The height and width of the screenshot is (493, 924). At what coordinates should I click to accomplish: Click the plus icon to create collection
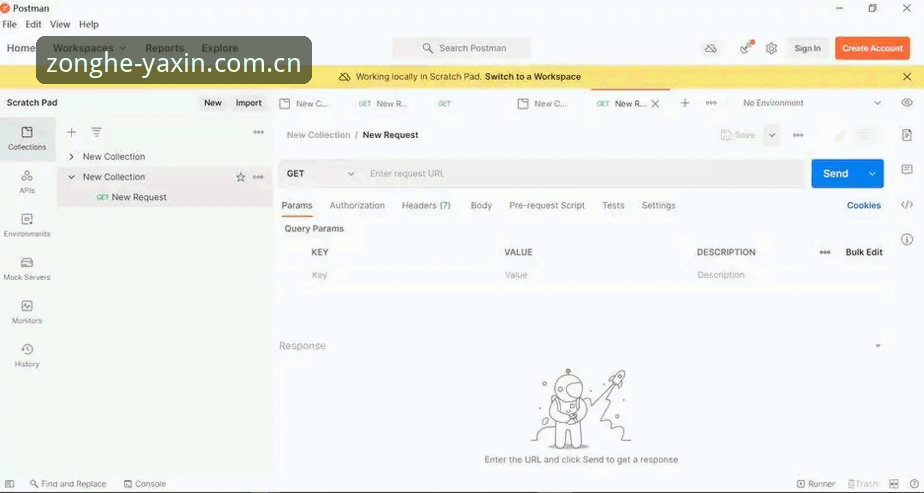click(71, 133)
